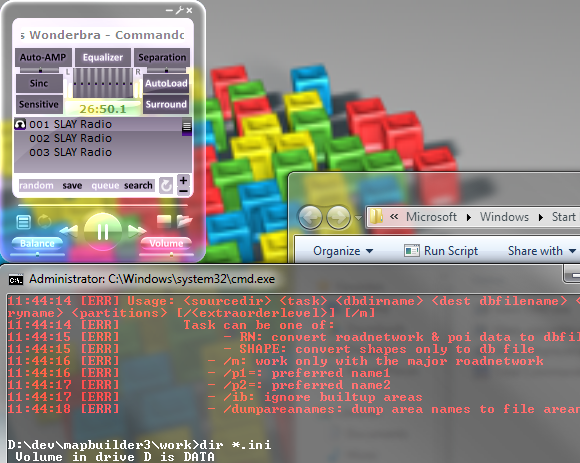This screenshot has height=463, width=580.
Task: Pause playback in the music player
Action: tap(103, 232)
